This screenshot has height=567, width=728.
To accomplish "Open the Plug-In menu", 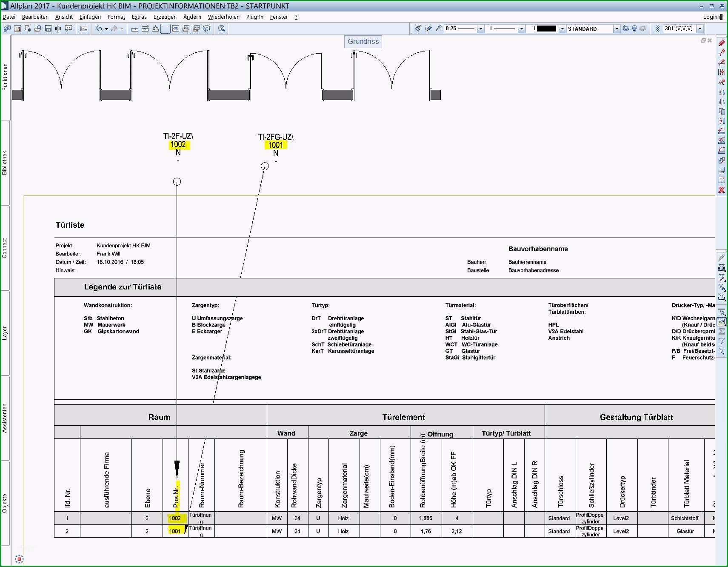I will pyautogui.click(x=254, y=17).
